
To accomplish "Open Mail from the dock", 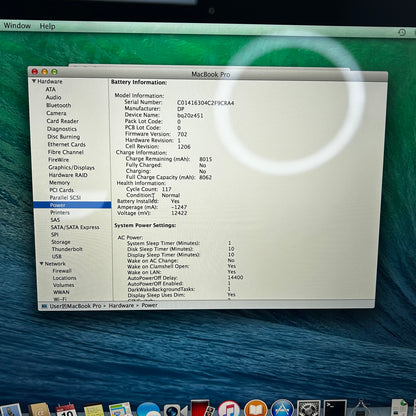I will pyautogui.click(x=10, y=411).
